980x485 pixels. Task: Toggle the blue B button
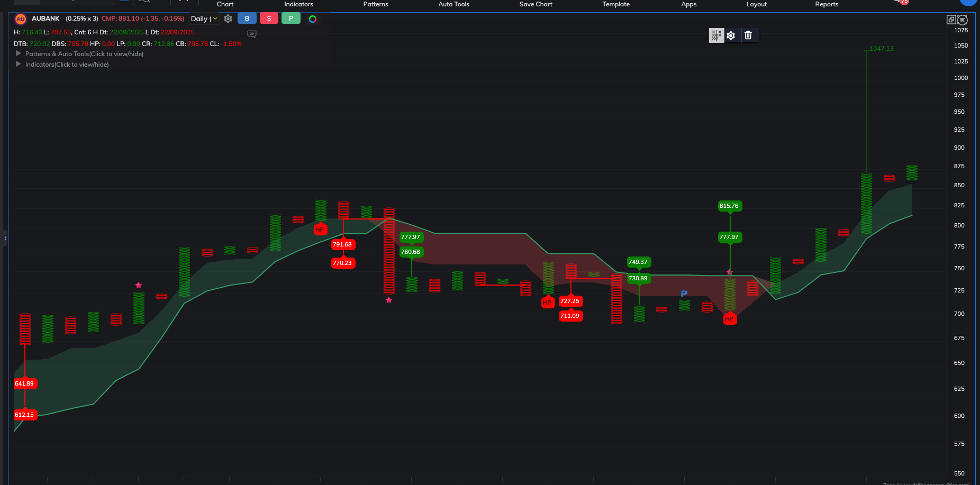247,19
